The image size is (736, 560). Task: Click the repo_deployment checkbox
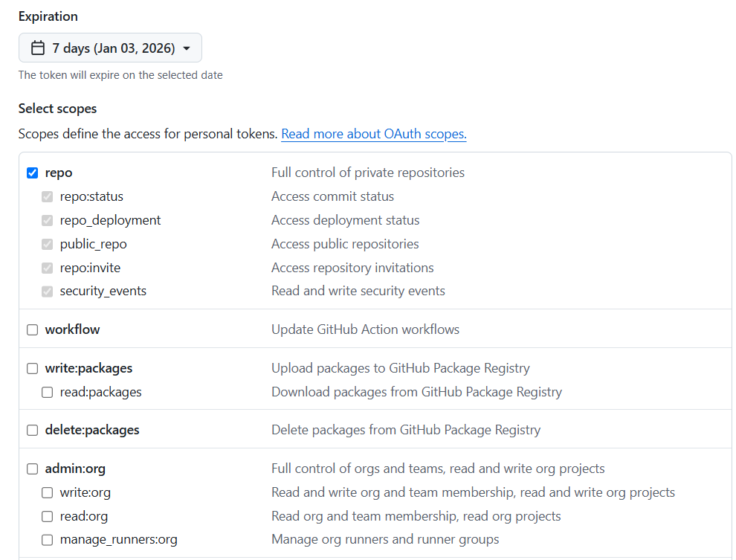47,220
